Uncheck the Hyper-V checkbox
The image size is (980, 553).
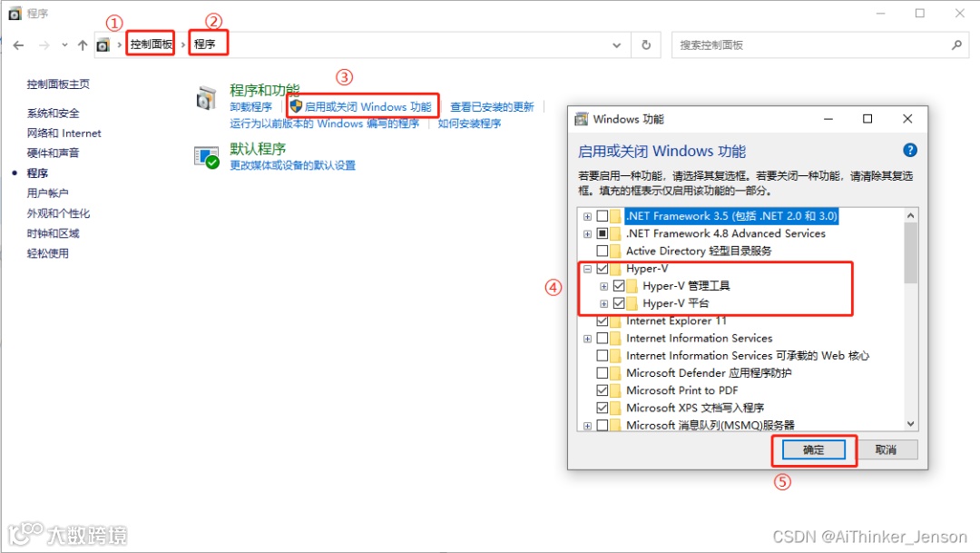point(603,269)
